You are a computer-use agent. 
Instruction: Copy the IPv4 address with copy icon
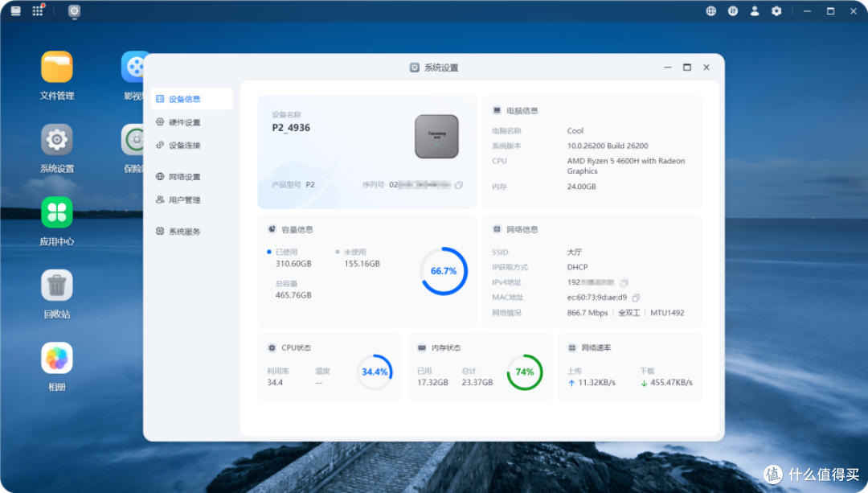[624, 282]
